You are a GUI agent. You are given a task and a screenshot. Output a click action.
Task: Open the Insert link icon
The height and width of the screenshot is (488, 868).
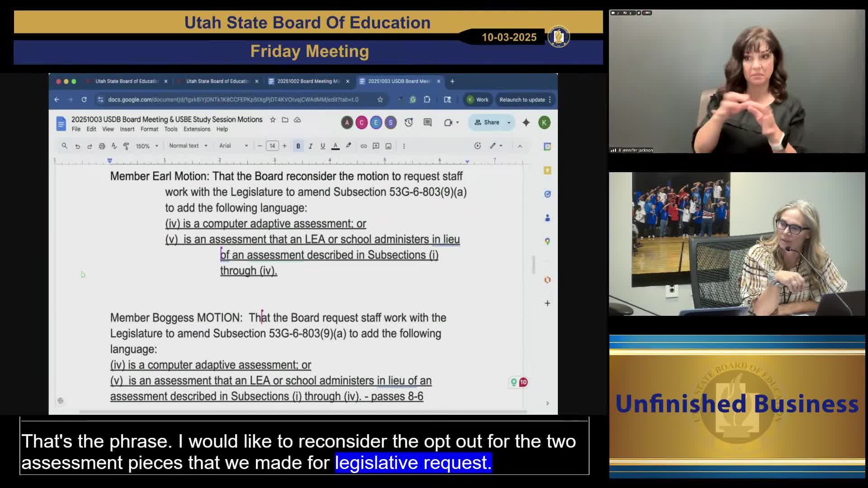click(363, 146)
